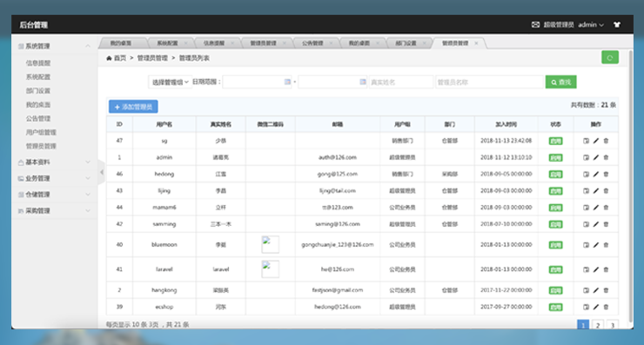Go to page 2 of the list
Screen dimensions: 644x345
(598, 325)
